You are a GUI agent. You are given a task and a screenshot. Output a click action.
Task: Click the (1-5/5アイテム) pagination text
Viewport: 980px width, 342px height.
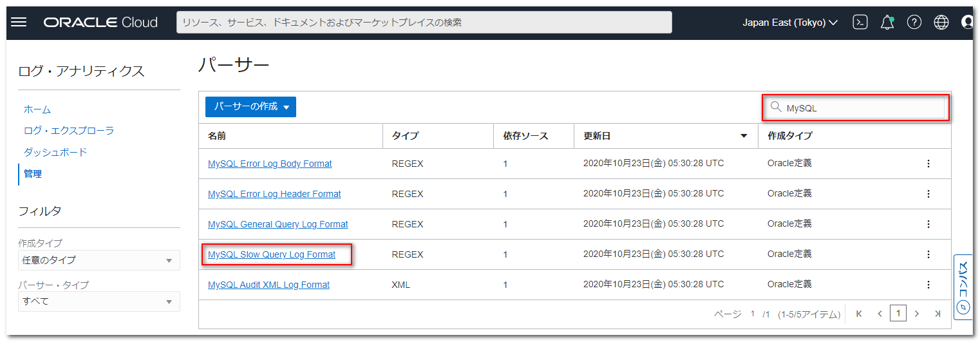(x=809, y=314)
